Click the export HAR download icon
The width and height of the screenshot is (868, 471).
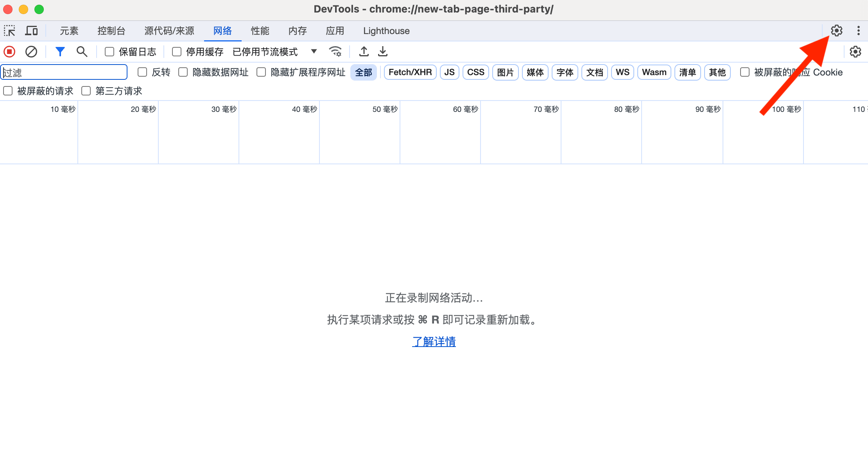[x=383, y=52]
